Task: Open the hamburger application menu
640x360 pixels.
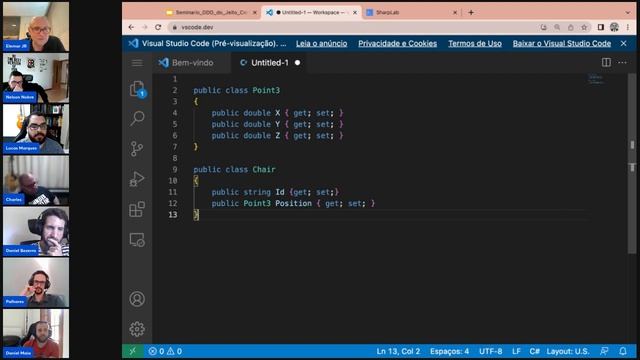Action: coord(137,62)
